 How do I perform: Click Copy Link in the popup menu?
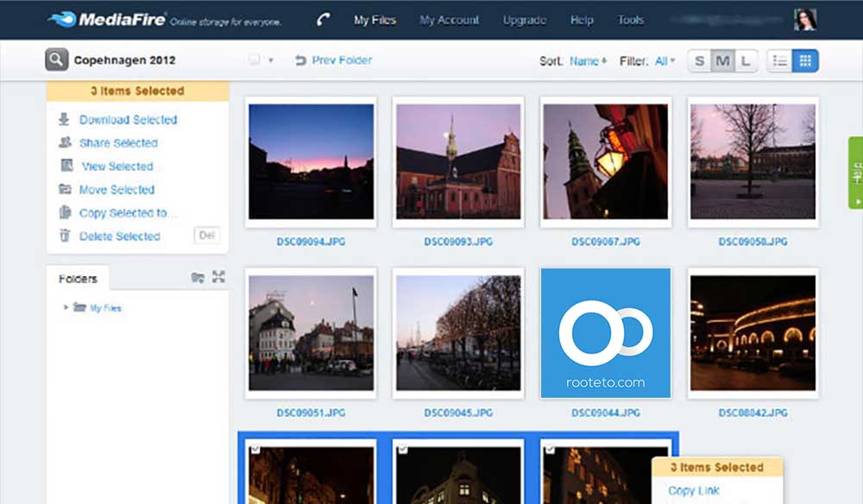pyautogui.click(x=694, y=490)
